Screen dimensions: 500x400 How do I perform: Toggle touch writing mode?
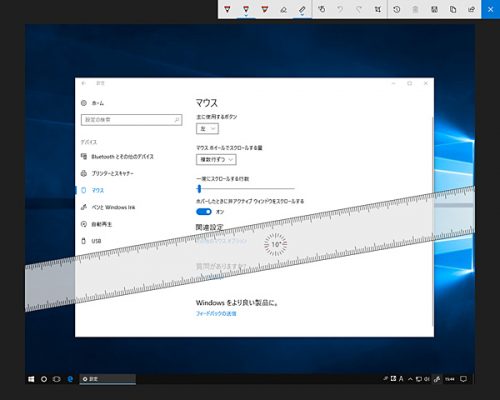coord(322,9)
